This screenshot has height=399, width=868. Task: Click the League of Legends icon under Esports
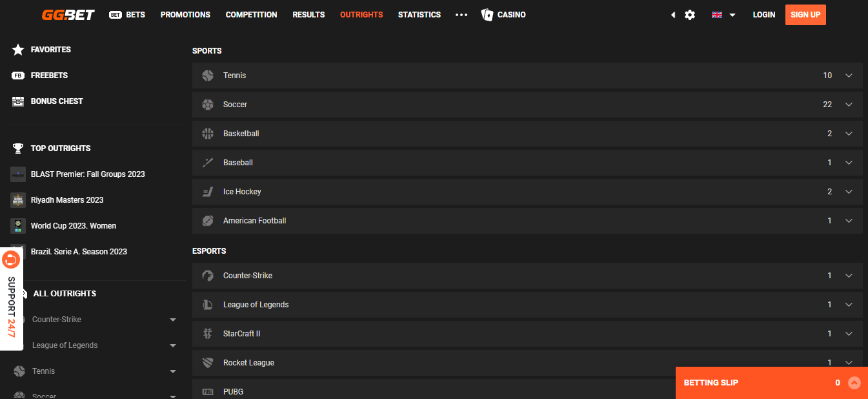tap(208, 305)
